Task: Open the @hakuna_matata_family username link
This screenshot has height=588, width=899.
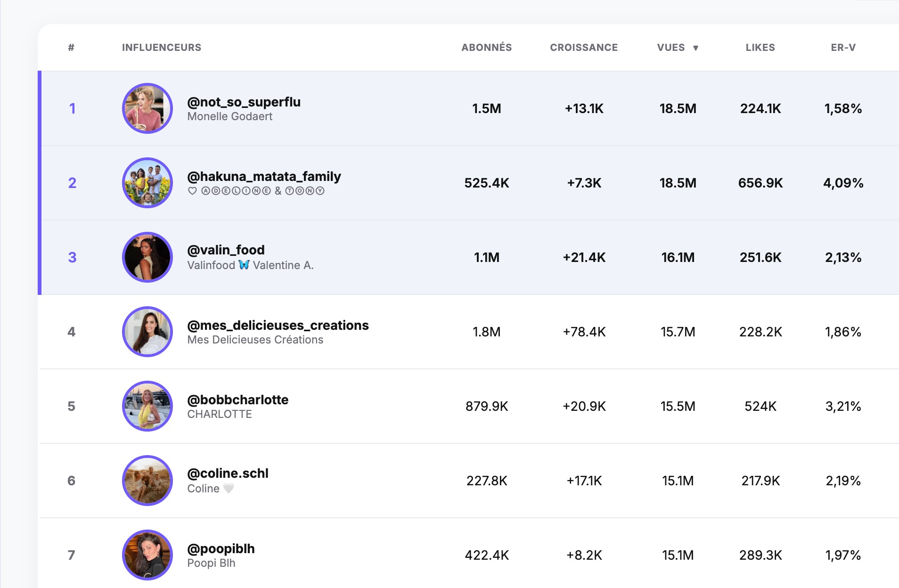Action: click(x=264, y=176)
